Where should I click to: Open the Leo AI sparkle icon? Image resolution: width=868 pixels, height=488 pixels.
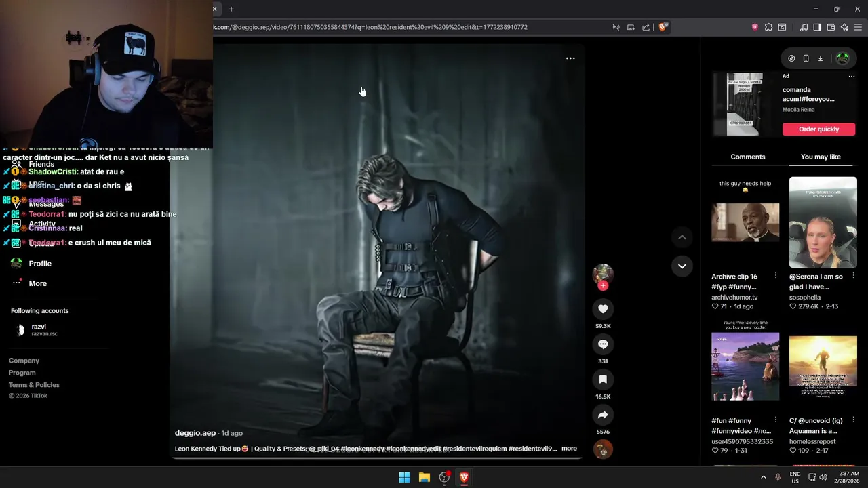[x=844, y=27]
